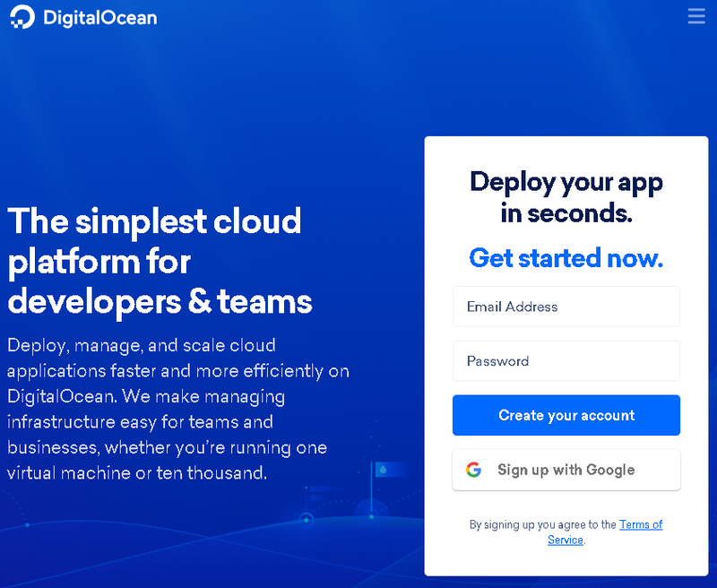
Task: Click the 'By signing up you agree' text
Action: pyautogui.click(x=542, y=524)
